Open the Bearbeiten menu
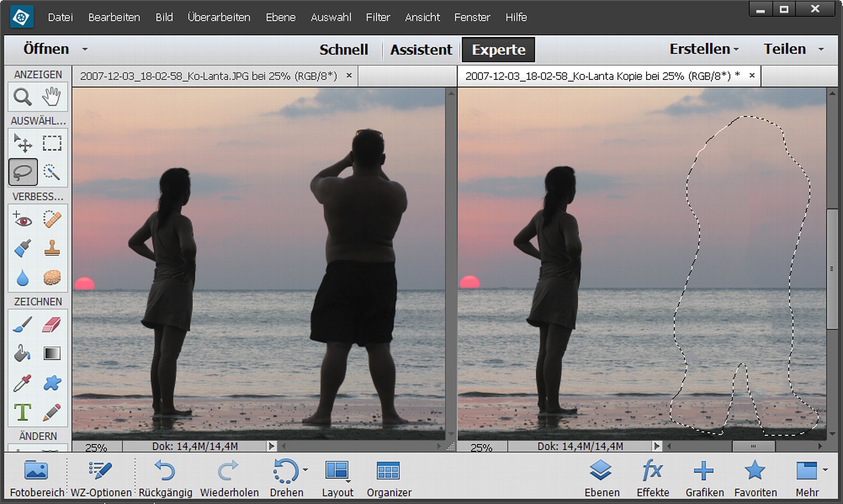The height and width of the screenshot is (504, 843). [x=114, y=17]
